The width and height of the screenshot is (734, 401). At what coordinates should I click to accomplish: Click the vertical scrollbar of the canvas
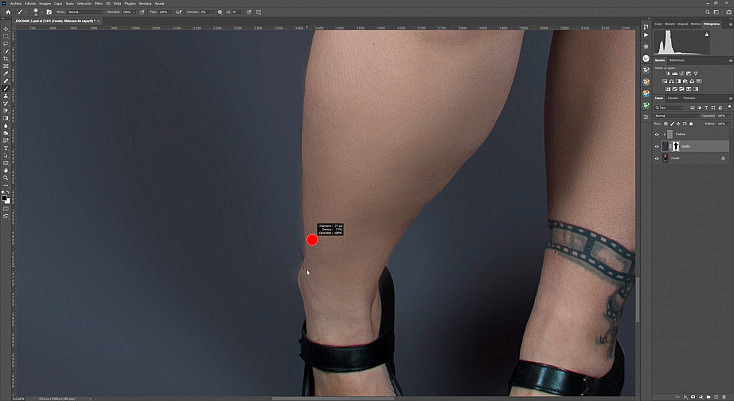click(x=638, y=299)
